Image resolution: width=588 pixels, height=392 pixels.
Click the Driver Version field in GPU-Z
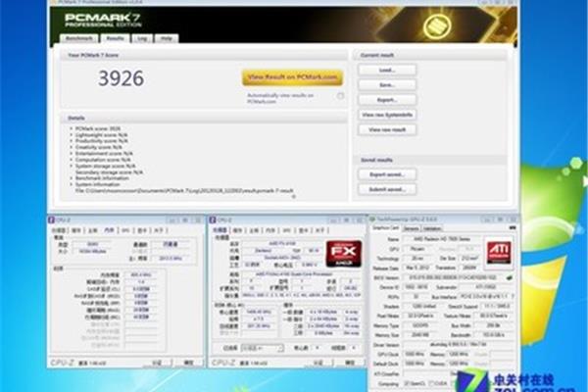458,344
